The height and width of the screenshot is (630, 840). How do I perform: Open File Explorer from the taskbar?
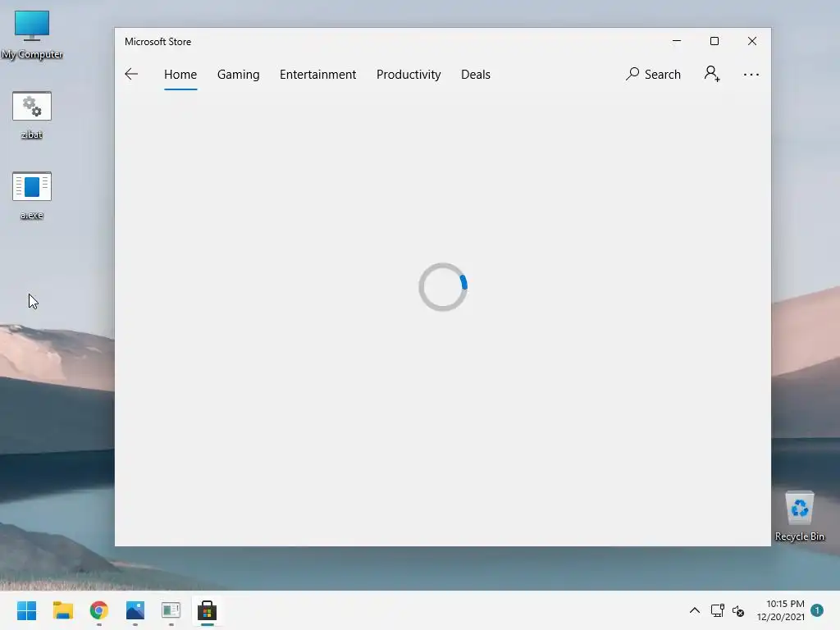[62, 610]
